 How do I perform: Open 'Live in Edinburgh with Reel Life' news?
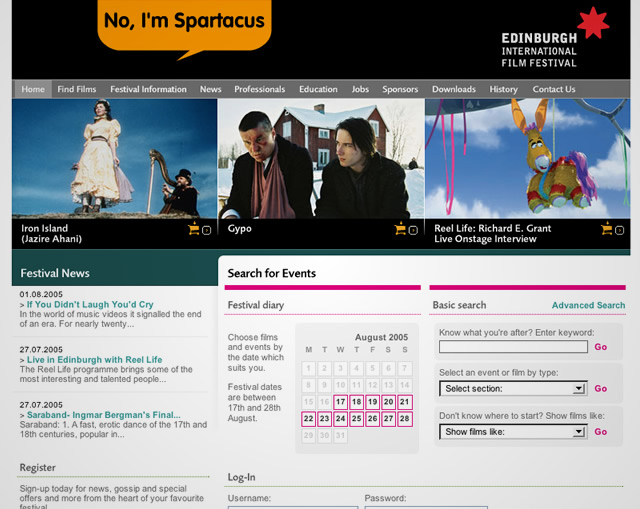[x=94, y=360]
